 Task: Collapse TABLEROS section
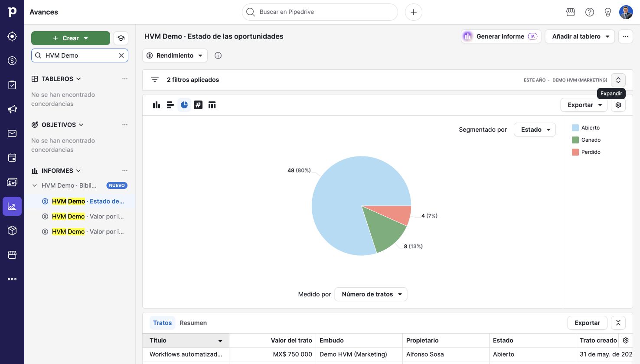pyautogui.click(x=78, y=79)
